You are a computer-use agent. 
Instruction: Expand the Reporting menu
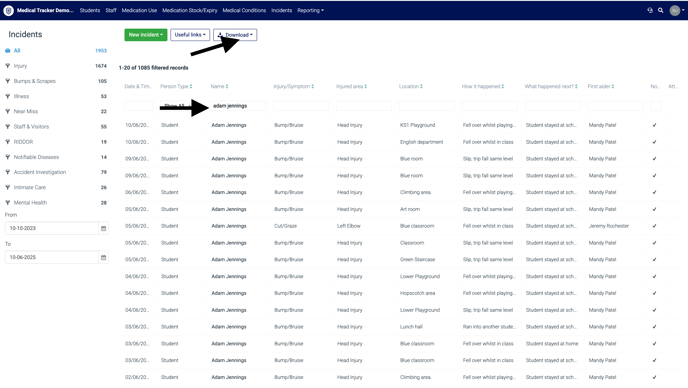[310, 11]
